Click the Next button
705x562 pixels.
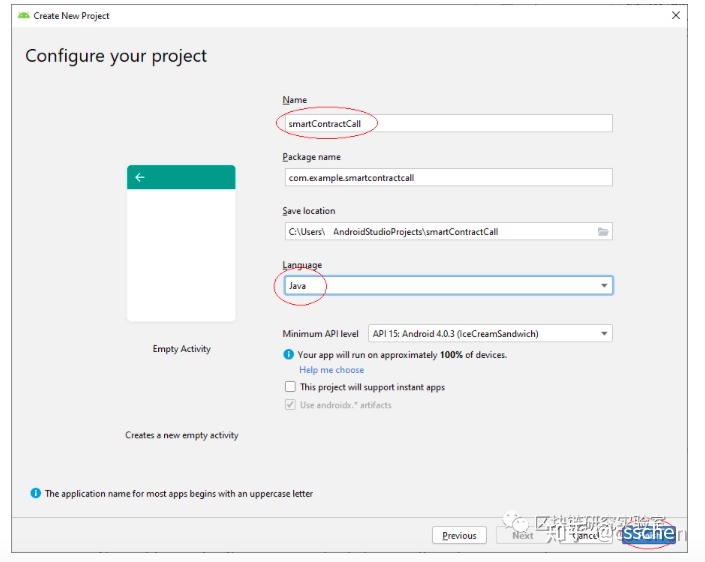[522, 535]
